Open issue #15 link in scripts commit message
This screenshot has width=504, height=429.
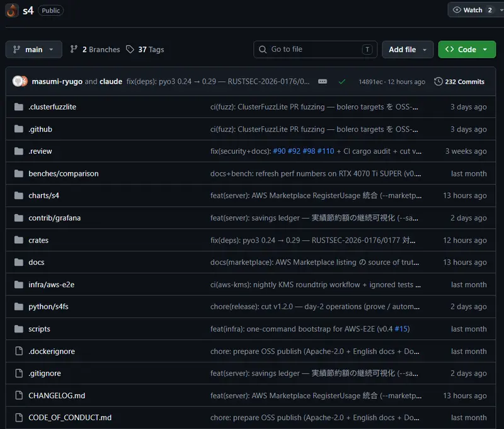coord(401,329)
